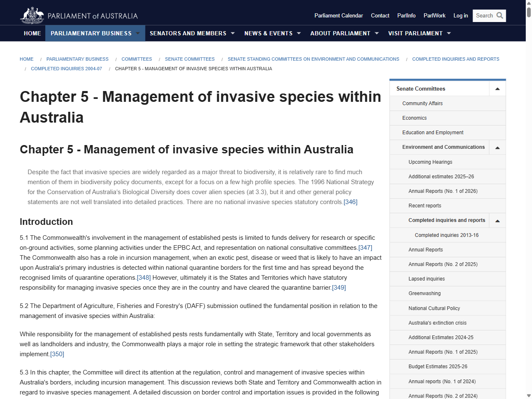Open footnote reference [348]
The height and width of the screenshot is (399, 532).
144,278
